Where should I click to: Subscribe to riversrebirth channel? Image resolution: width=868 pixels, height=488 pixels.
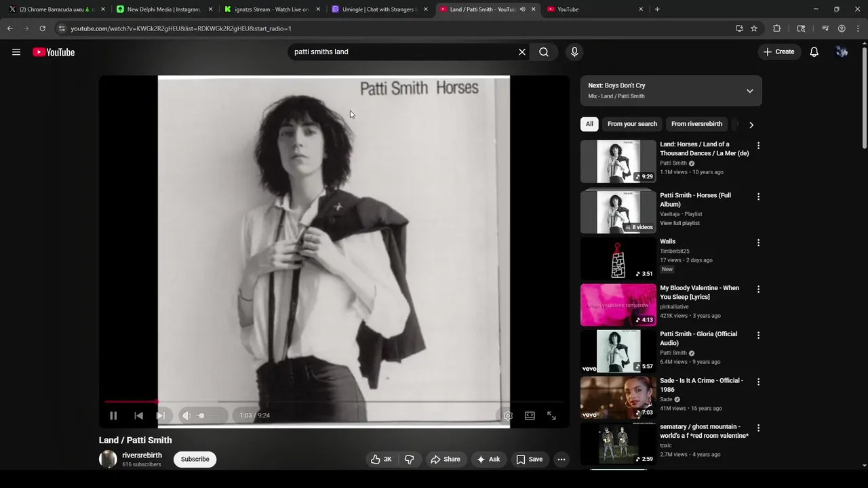pyautogui.click(x=195, y=460)
